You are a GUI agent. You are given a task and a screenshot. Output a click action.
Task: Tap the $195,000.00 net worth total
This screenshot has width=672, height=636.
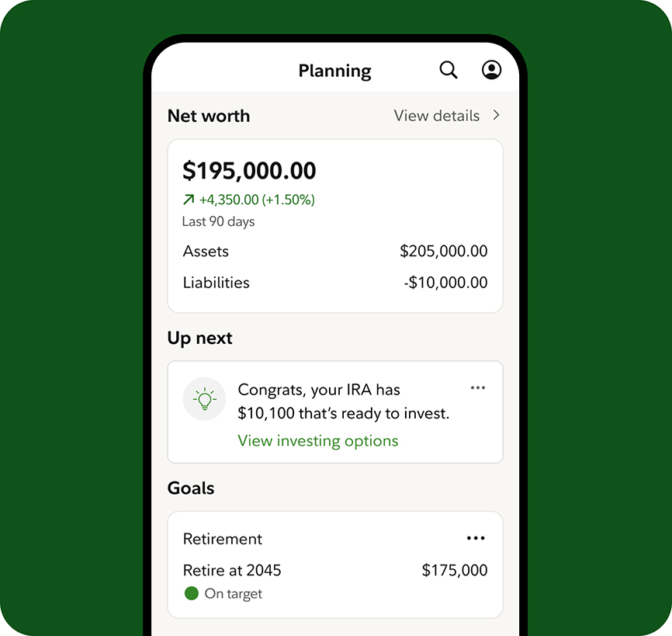249,171
